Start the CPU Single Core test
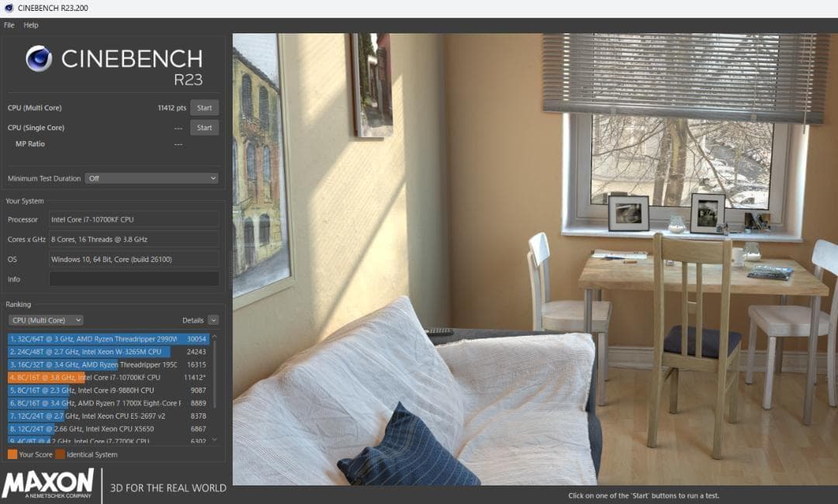 coord(204,128)
